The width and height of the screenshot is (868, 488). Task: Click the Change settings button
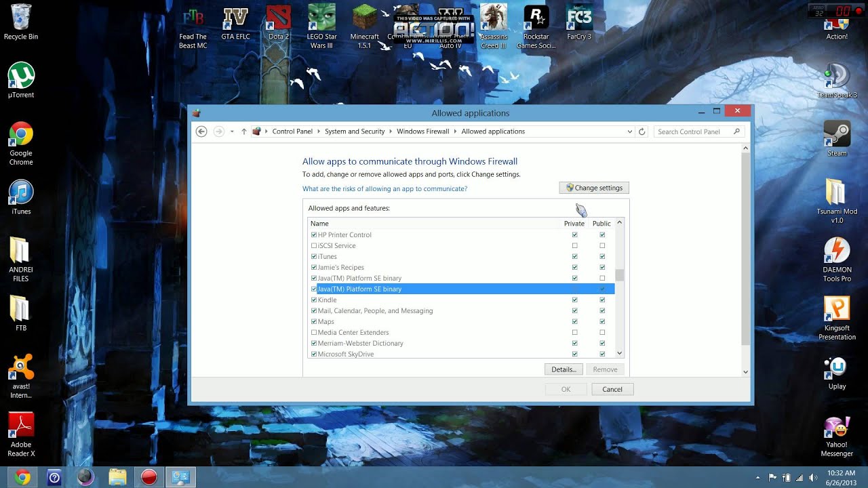coord(595,188)
